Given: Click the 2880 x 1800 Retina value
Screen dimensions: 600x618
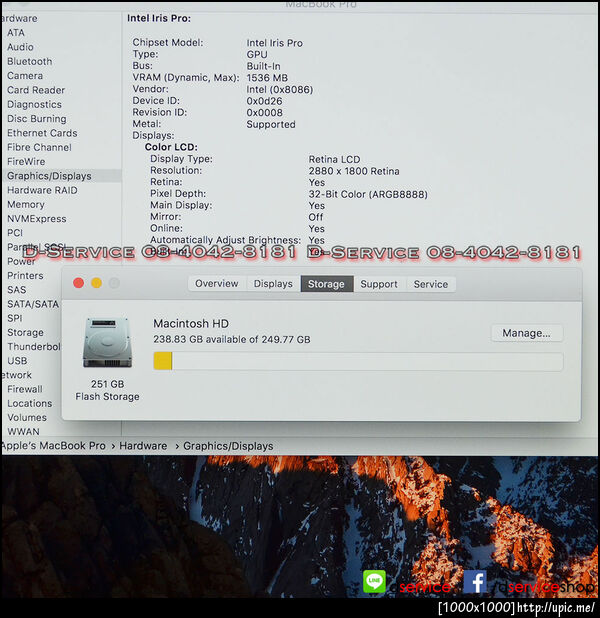Looking at the screenshot, I should tap(354, 171).
